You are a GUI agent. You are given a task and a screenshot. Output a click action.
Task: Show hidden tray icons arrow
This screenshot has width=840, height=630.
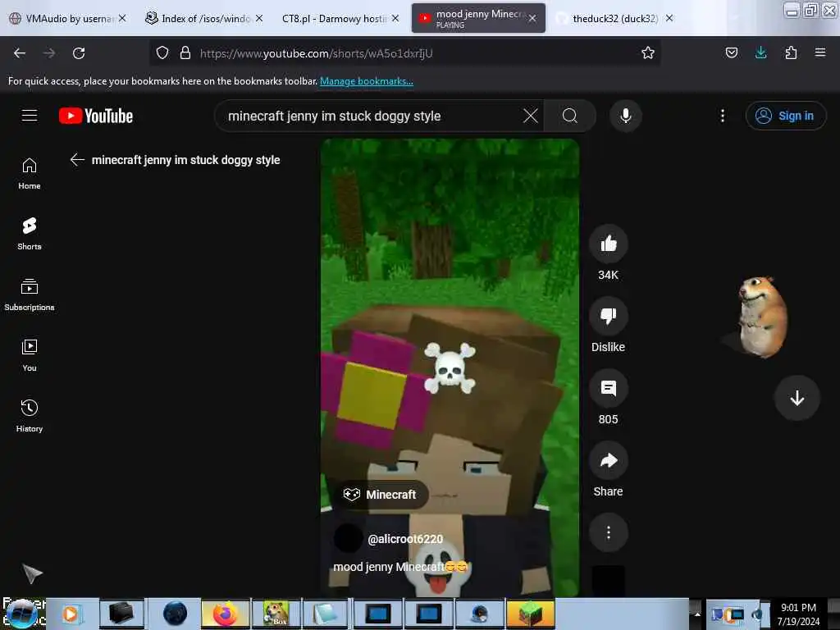pos(697,614)
